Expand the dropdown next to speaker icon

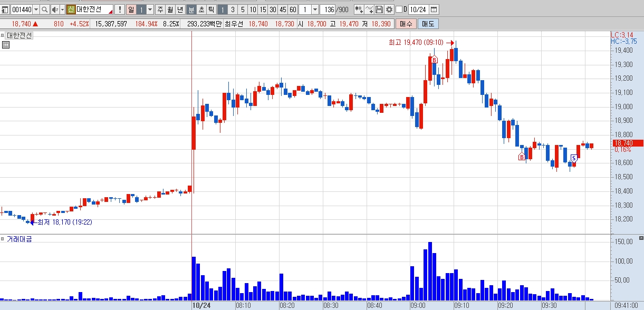(63, 9)
